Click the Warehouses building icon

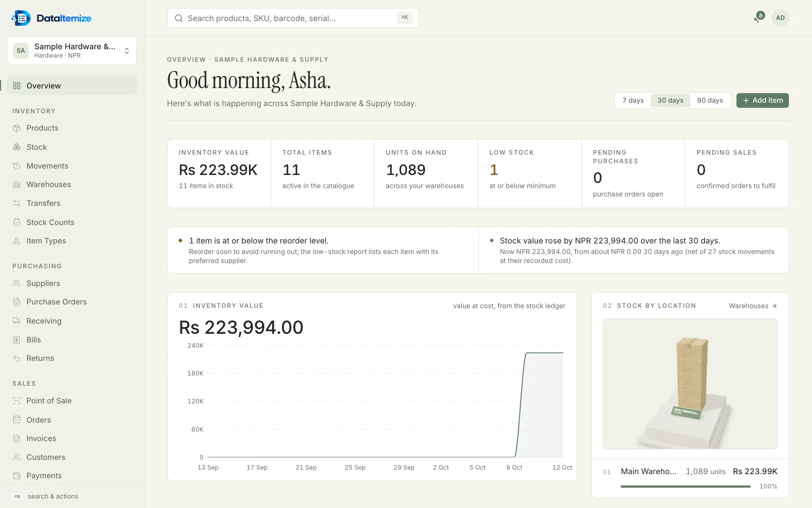[17, 184]
